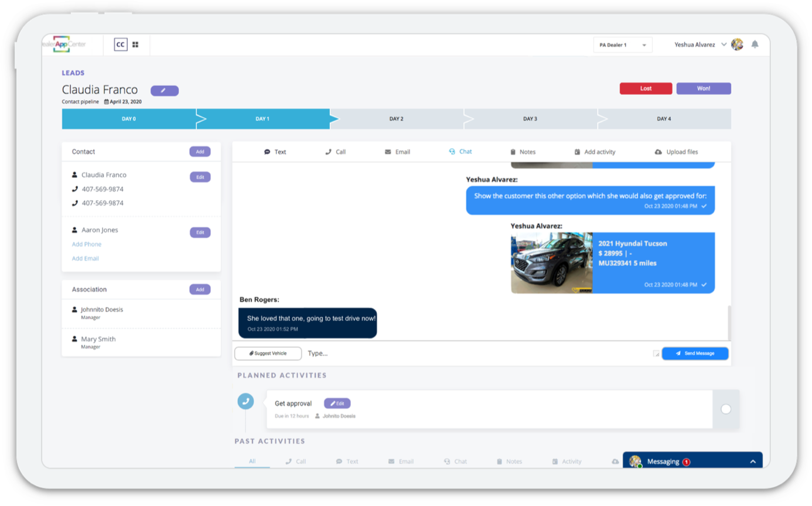Image resolution: width=812 pixels, height=506 pixels.
Task: Click the attachment icon beside Send Message
Action: (656, 354)
